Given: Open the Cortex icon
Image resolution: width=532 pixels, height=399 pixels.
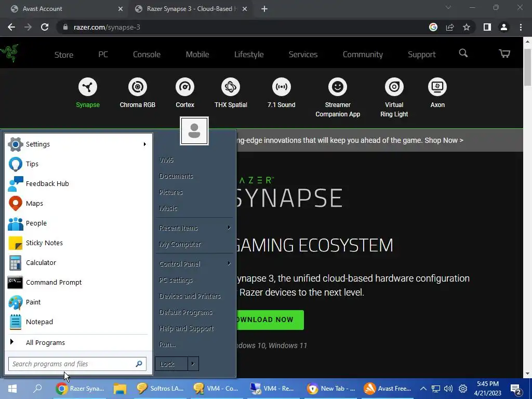Looking at the screenshot, I should (x=185, y=87).
